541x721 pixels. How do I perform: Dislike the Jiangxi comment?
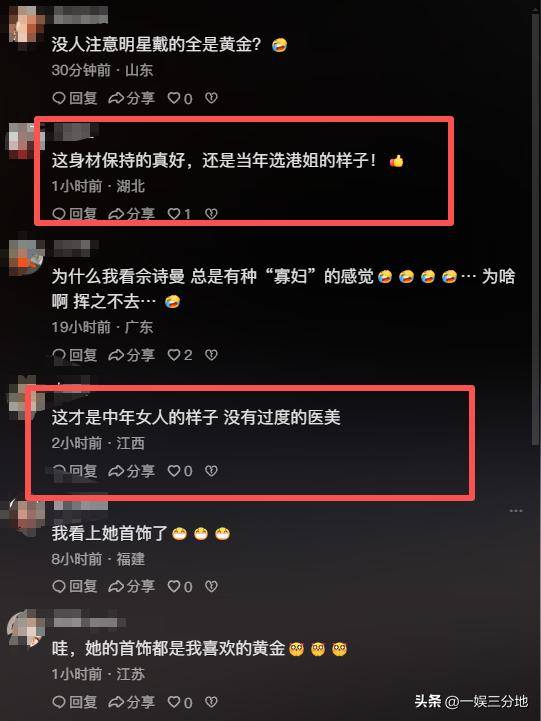[x=211, y=471]
